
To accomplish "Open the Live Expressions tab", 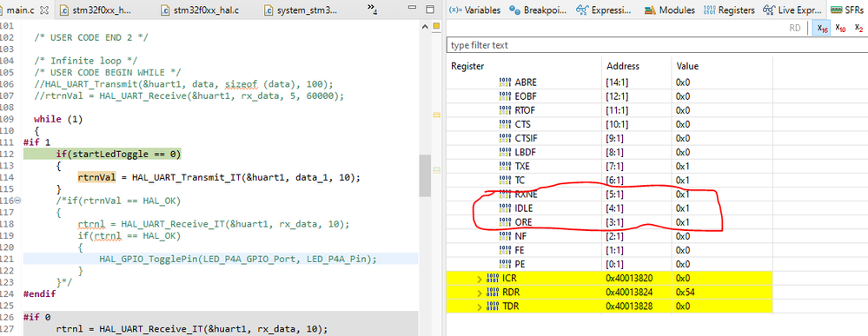I will pos(791,10).
